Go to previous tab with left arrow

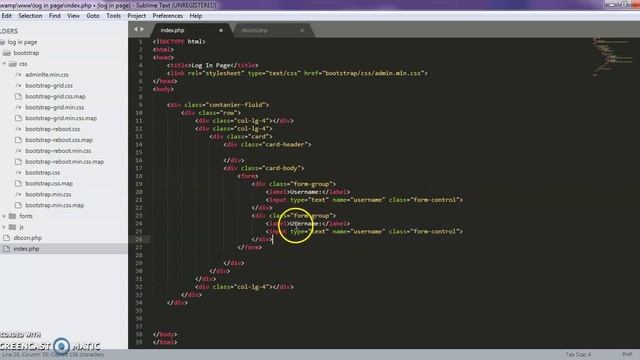click(136, 29)
